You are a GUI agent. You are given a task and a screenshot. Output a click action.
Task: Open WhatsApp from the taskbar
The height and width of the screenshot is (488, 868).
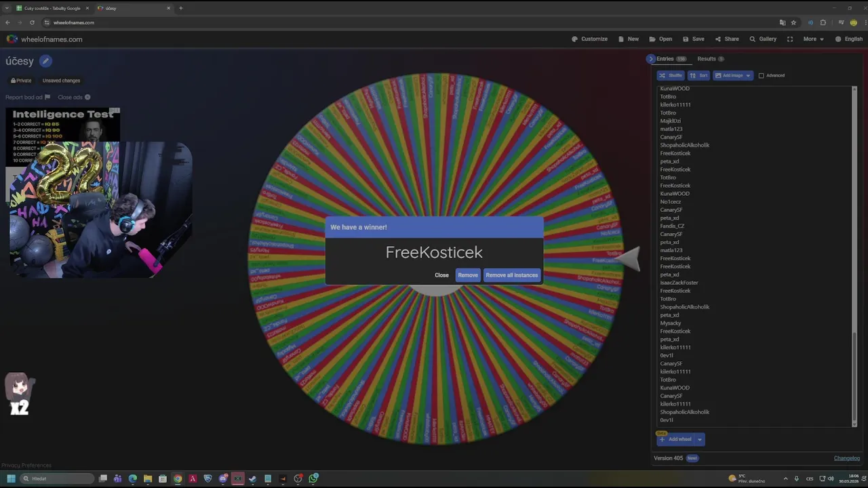(x=313, y=479)
